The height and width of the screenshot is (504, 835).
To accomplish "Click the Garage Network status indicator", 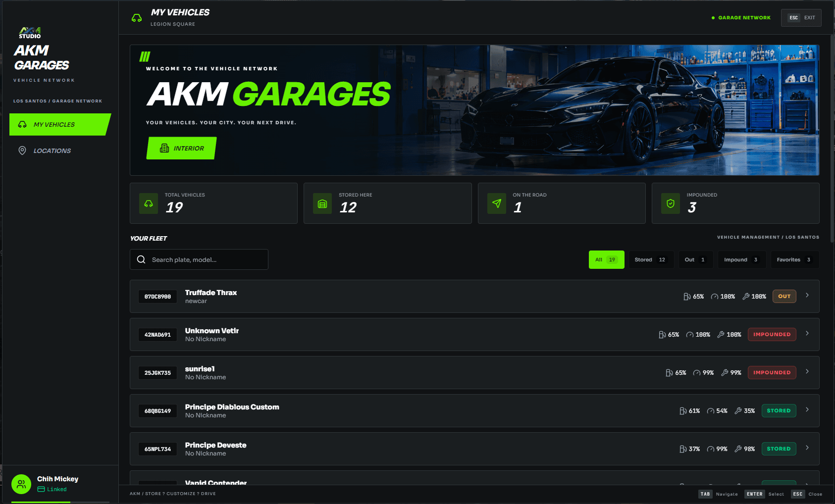I will pos(741,18).
